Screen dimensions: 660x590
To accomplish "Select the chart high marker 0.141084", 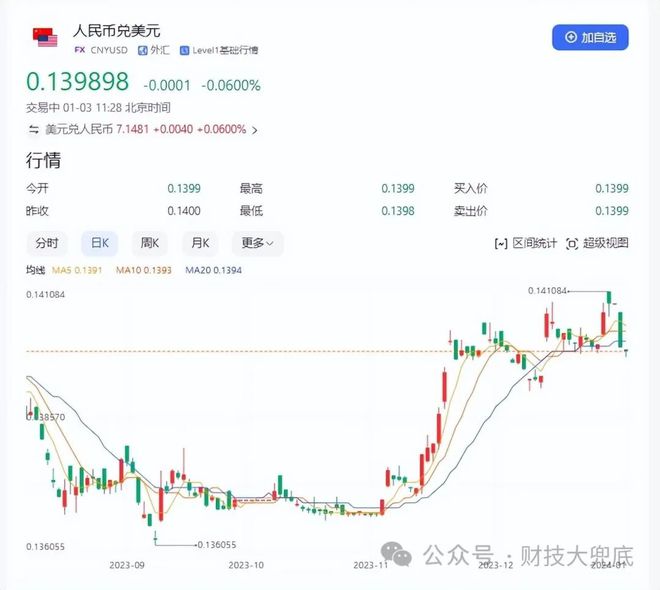I will point(547,291).
